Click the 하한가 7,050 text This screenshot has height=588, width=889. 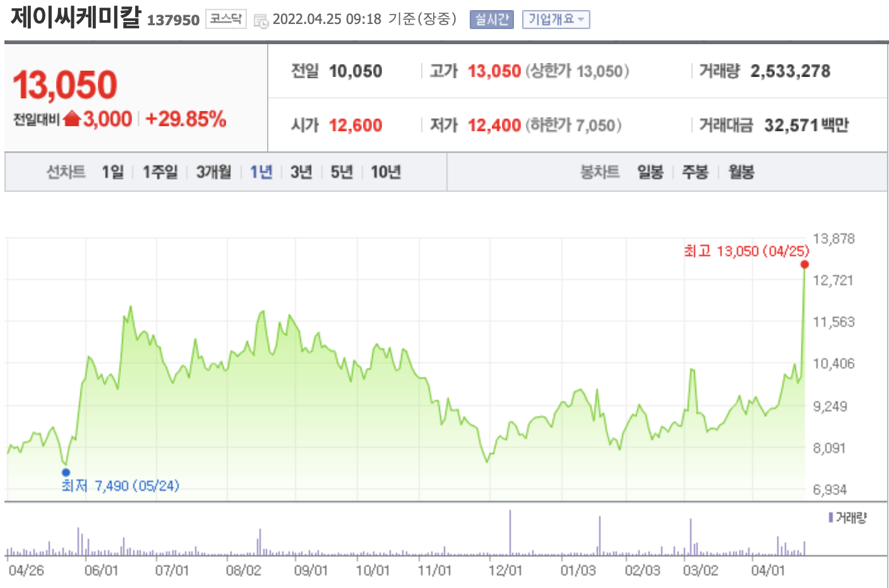pos(573,125)
